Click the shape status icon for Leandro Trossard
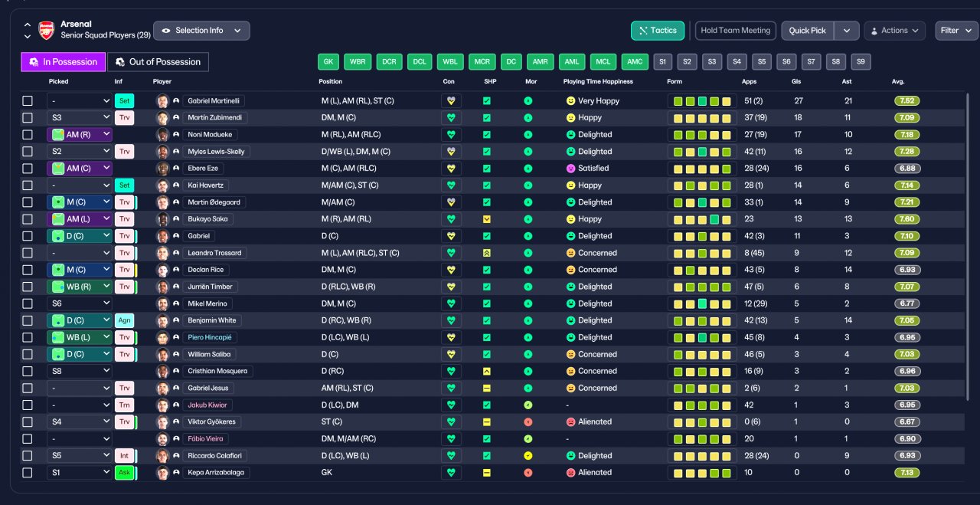This screenshot has height=505, width=980. [x=486, y=253]
